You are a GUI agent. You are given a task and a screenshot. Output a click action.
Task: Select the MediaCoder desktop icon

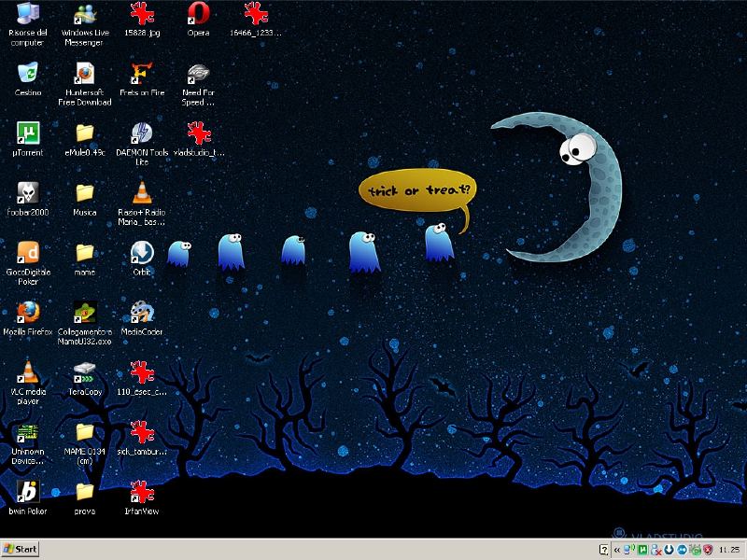142,312
